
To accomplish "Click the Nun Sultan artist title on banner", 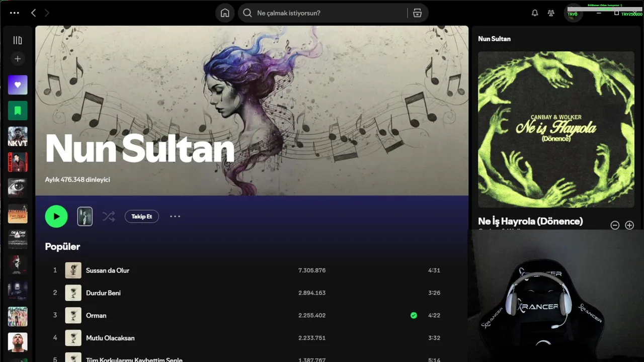I will pyautogui.click(x=140, y=148).
